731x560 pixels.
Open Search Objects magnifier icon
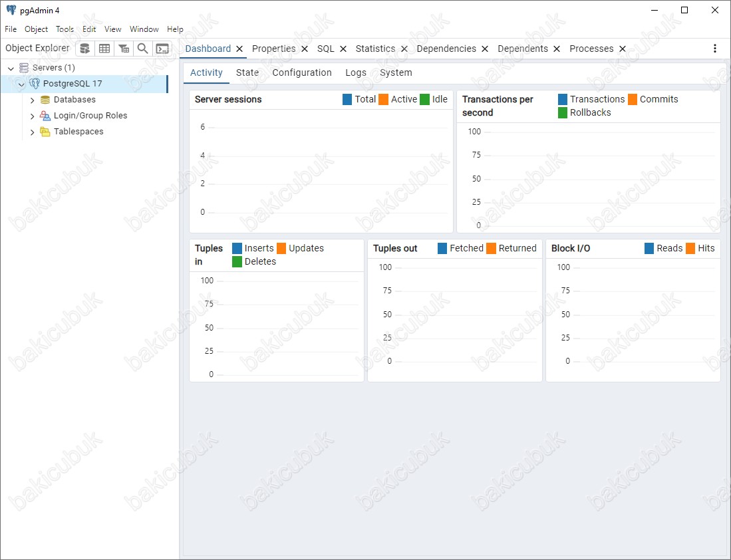pyautogui.click(x=142, y=49)
